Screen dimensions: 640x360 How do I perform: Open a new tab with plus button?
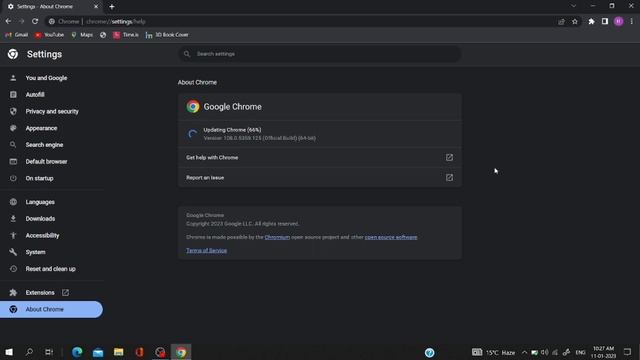click(x=111, y=7)
